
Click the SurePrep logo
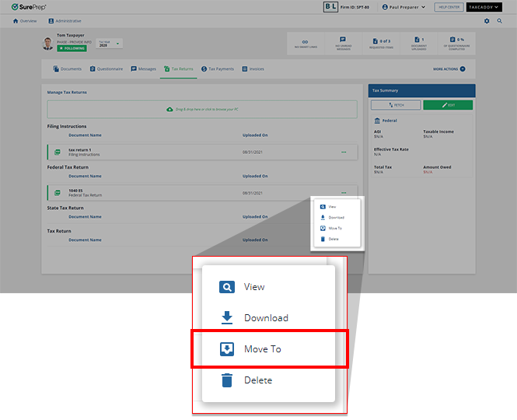[x=29, y=7]
